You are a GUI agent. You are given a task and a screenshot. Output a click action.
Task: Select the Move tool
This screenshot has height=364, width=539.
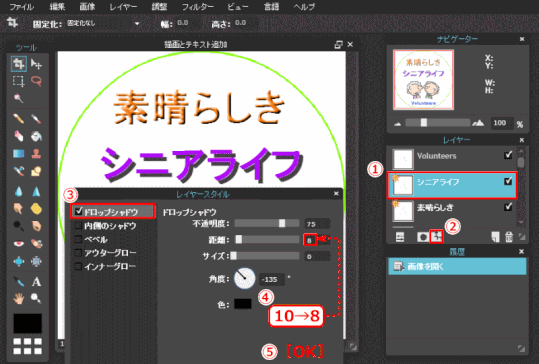pos(36,64)
